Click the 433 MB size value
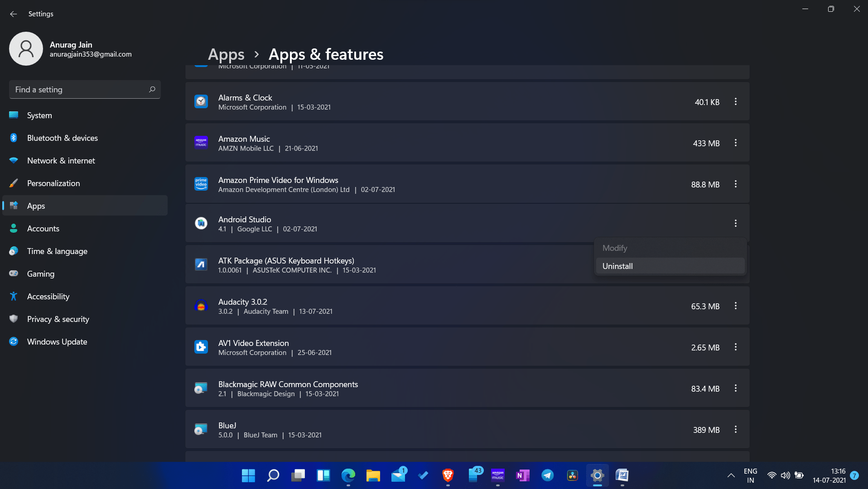The width and height of the screenshot is (868, 489). (706, 144)
